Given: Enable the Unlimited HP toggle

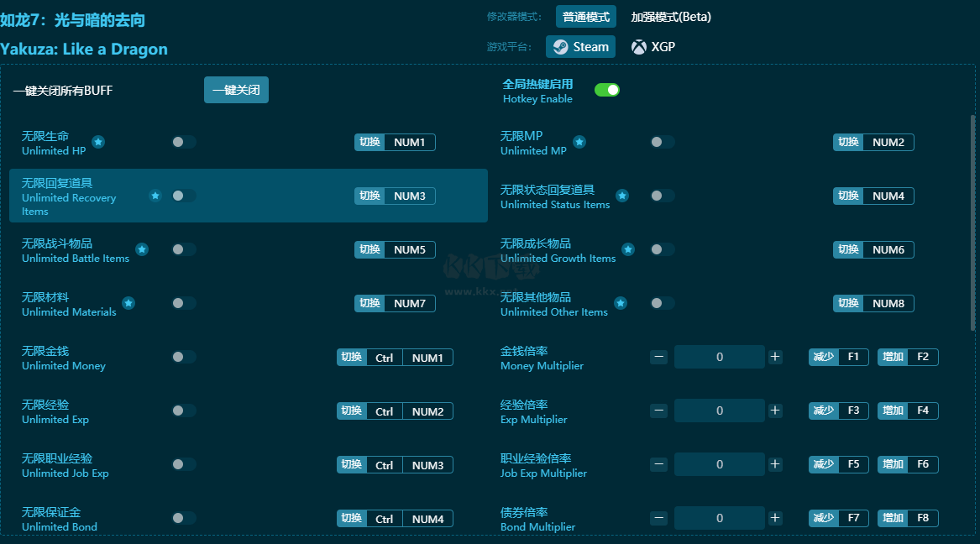Looking at the screenshot, I should coord(184,142).
